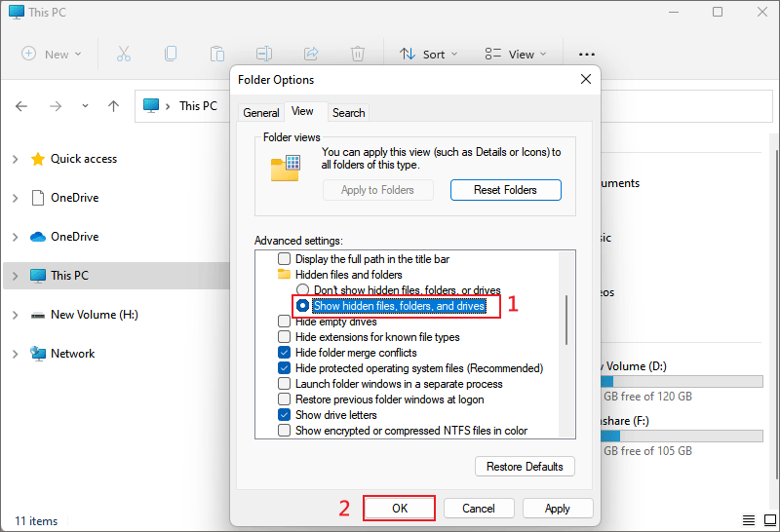Click the 11 items status bar text
The width and height of the screenshot is (780, 532).
click(x=36, y=520)
